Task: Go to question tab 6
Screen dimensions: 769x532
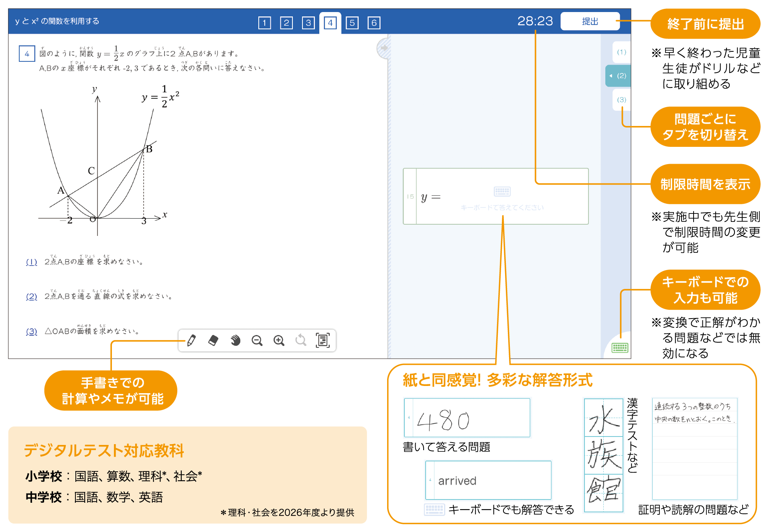Action: 374,23
